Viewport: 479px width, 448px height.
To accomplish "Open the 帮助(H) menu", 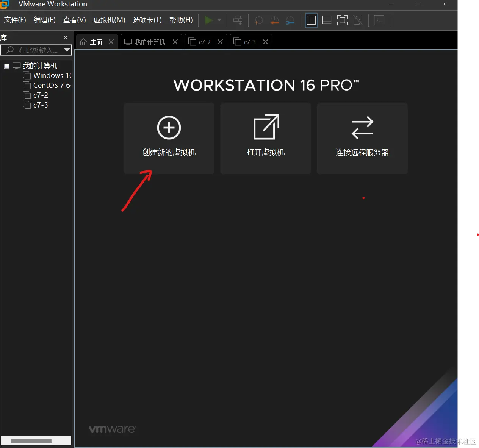I will 181,20.
